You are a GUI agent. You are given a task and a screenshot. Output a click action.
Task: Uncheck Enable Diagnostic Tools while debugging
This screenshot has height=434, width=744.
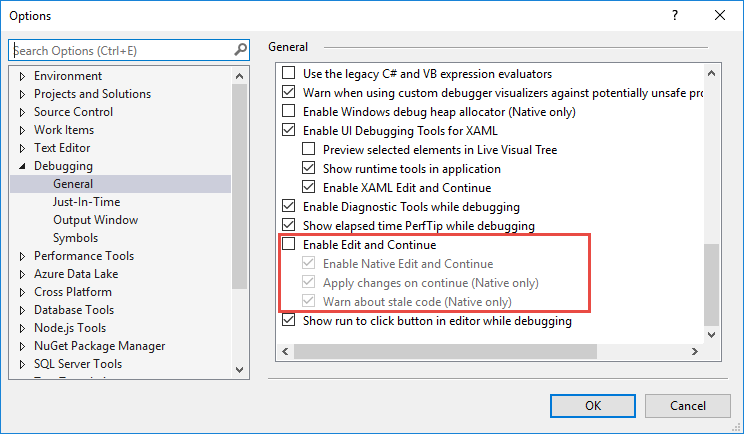click(x=290, y=207)
